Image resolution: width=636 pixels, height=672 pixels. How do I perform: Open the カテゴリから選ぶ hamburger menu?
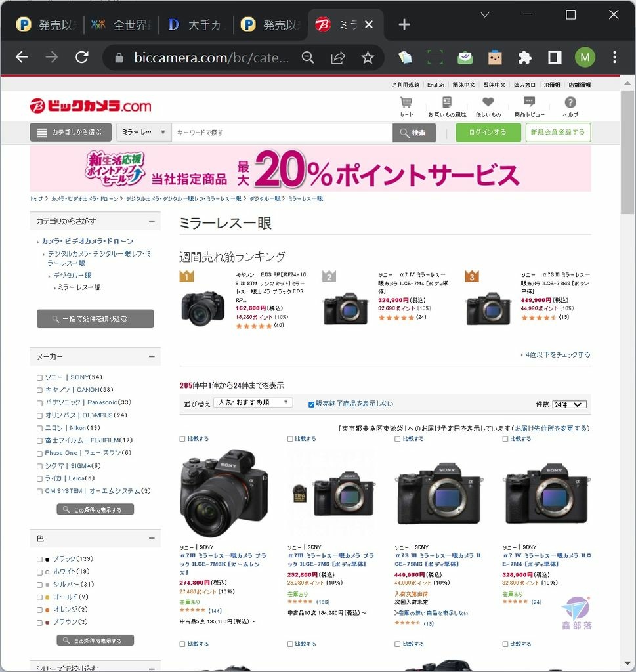click(x=71, y=133)
